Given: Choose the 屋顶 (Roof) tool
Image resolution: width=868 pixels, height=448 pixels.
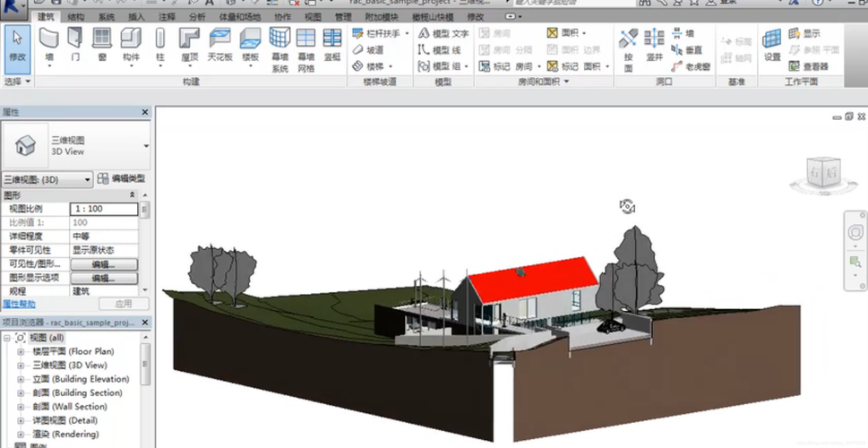Looking at the screenshot, I should pyautogui.click(x=189, y=43).
